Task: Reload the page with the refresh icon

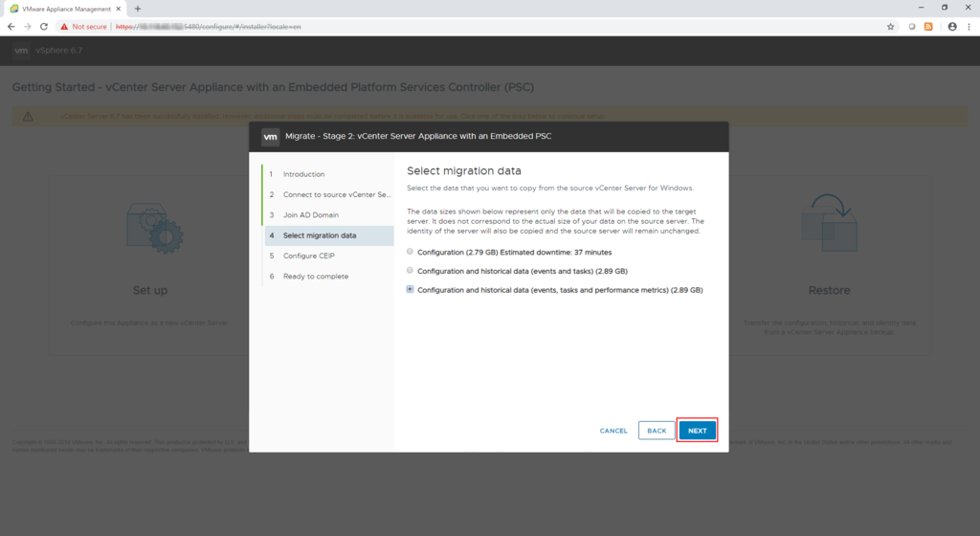Action: tap(44, 26)
